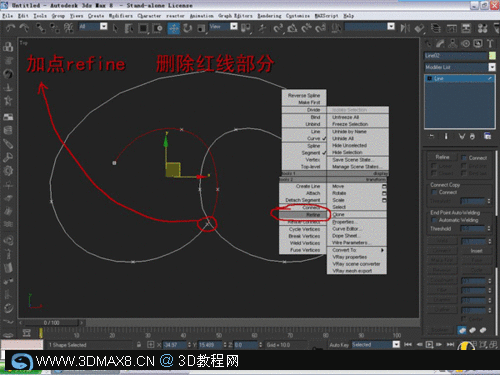
Task: Choose the Select Object arrow tool
Action: 115,28
